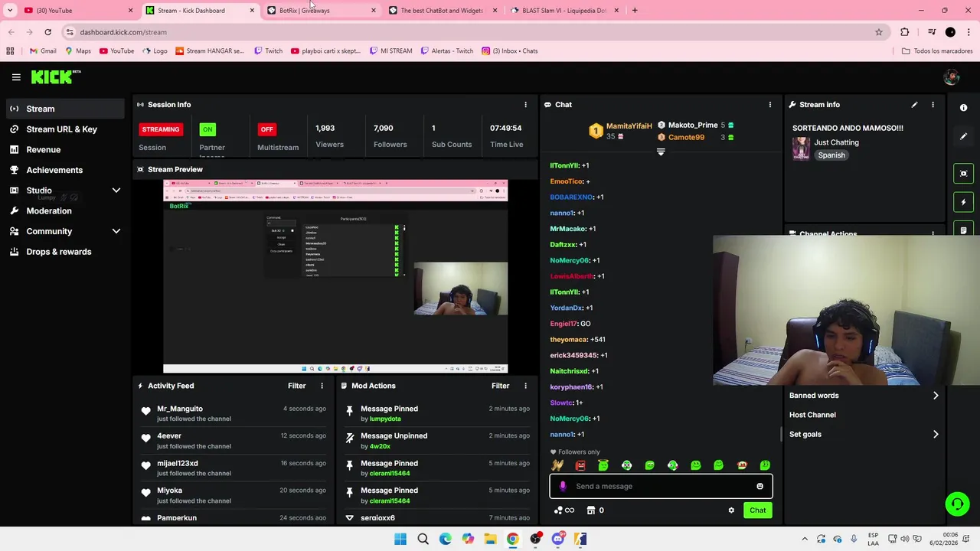The image size is (980, 551).
Task: Expand the Studio sidebar section
Action: coord(116,191)
